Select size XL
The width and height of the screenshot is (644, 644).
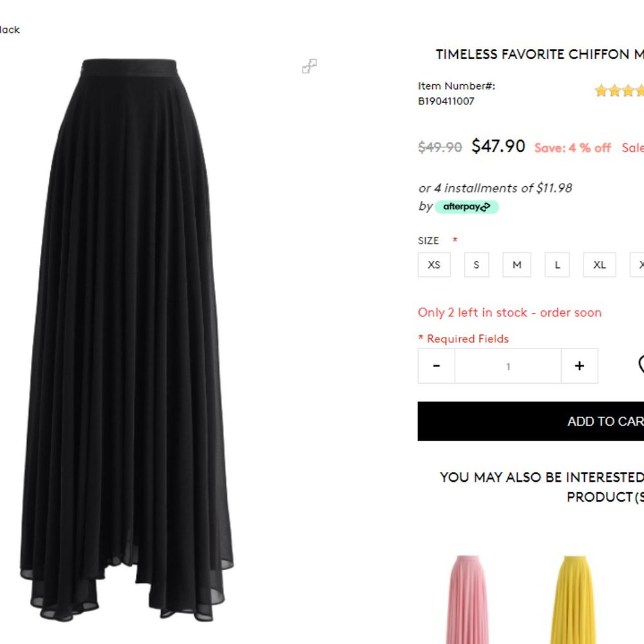pyautogui.click(x=600, y=265)
